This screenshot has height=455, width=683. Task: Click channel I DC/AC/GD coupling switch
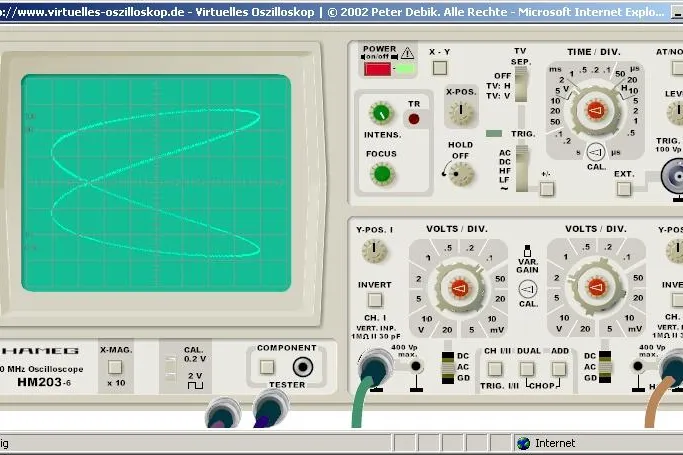(448, 368)
